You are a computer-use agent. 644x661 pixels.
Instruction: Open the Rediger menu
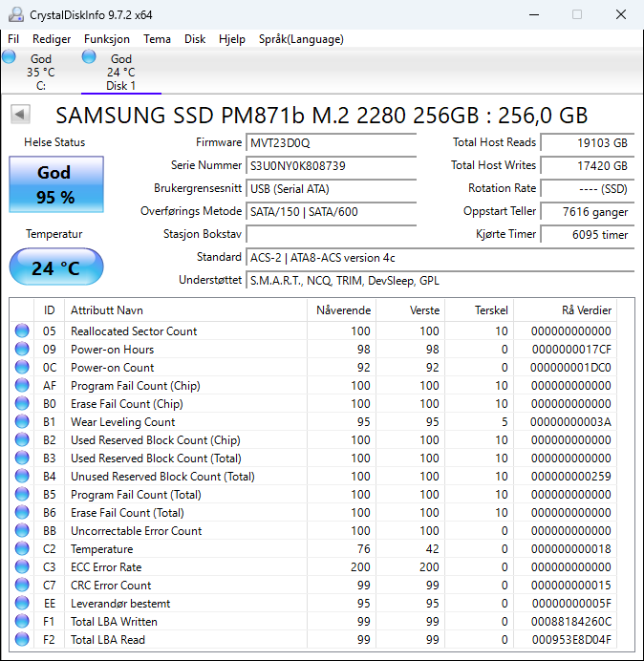tap(52, 39)
